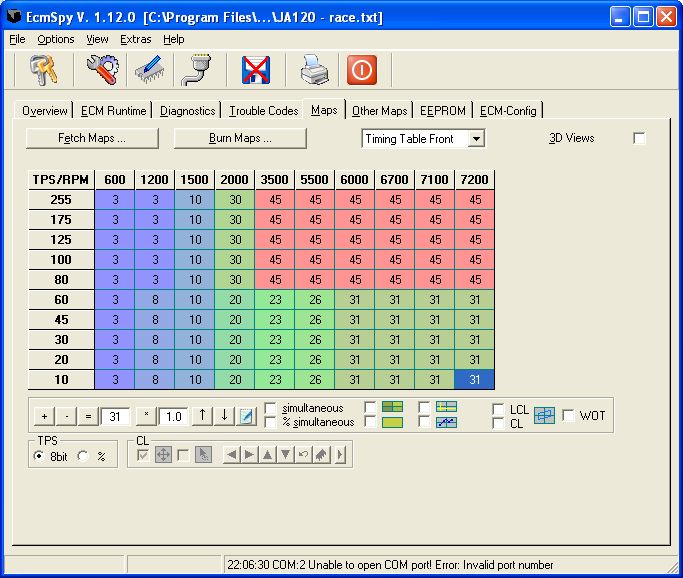683x578 pixels.
Task: Switch to the Trouble Codes tab
Action: [x=263, y=111]
